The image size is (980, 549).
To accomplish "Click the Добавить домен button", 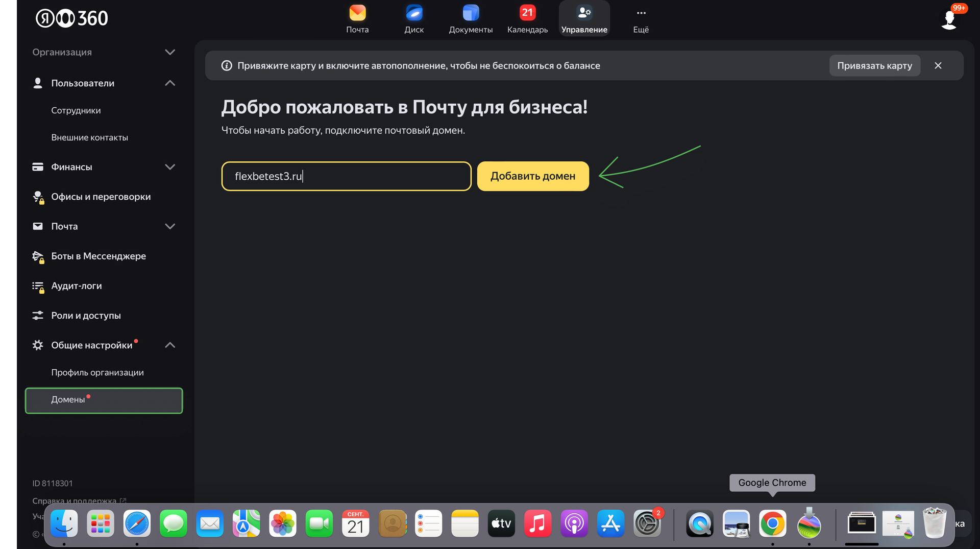I will (532, 176).
